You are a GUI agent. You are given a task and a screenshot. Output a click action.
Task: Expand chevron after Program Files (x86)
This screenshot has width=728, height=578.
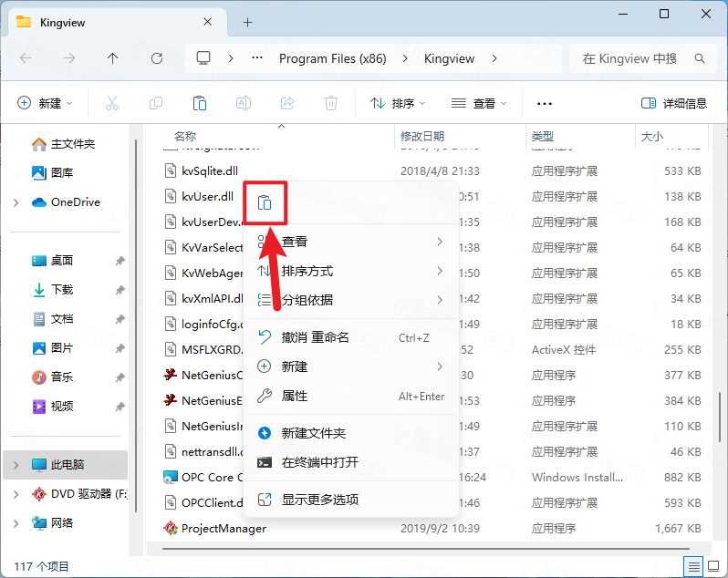405,58
